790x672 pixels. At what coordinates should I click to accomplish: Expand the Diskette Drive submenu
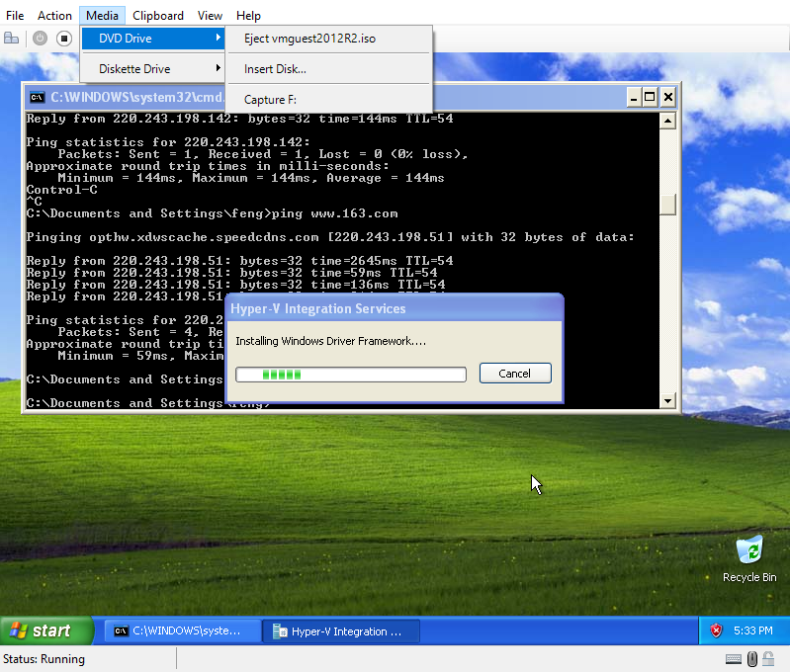[152, 69]
